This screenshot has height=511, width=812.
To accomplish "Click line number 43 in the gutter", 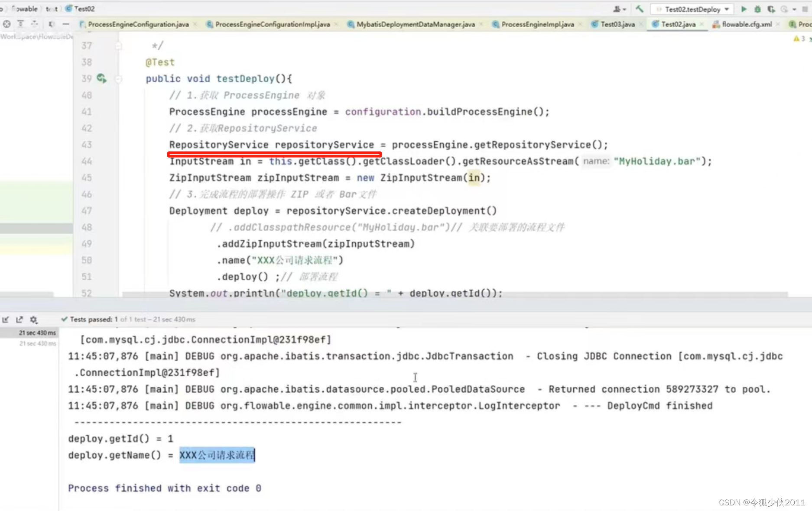I will click(x=87, y=145).
